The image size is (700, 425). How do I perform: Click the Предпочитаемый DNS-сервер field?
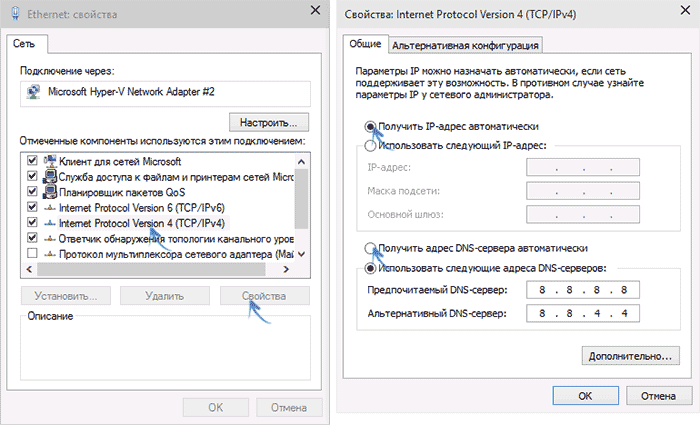(x=583, y=290)
